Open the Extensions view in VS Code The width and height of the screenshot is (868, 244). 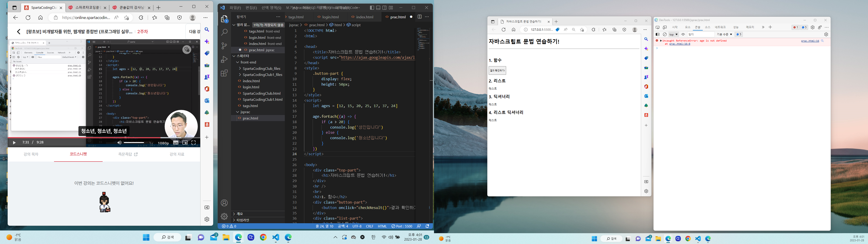[x=224, y=73]
